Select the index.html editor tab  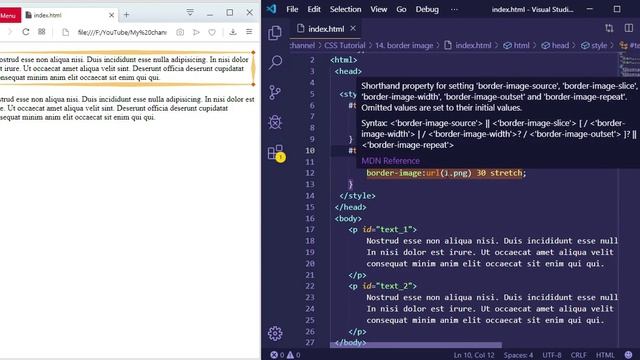click(325, 29)
